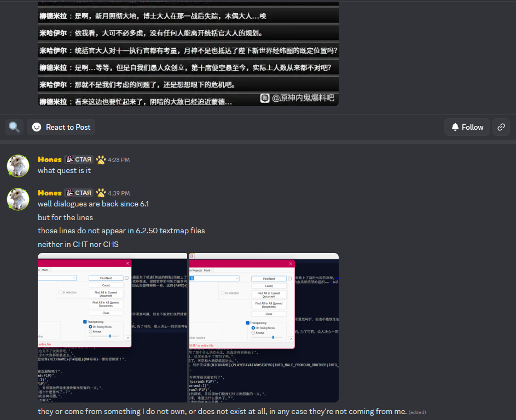The image size is (516, 420).
Task: Click the magnifier search icon beside React to Post
Action: point(14,127)
